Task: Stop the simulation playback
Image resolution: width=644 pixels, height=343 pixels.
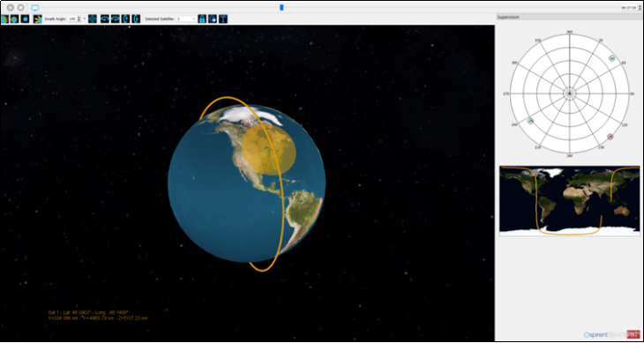Action: [x=20, y=7]
